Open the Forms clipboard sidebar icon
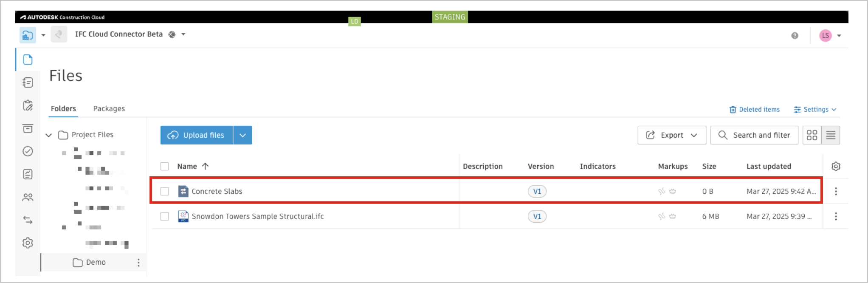 pyautogui.click(x=28, y=105)
